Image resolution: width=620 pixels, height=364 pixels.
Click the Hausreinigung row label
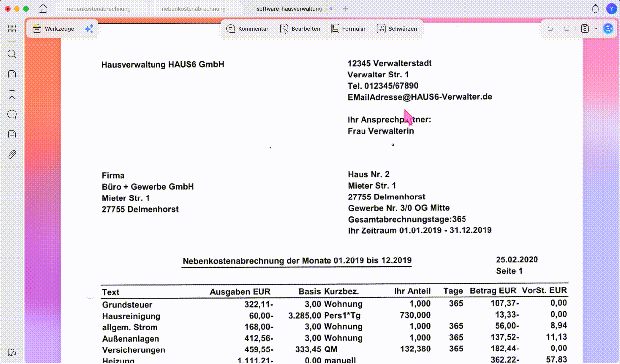tap(131, 316)
